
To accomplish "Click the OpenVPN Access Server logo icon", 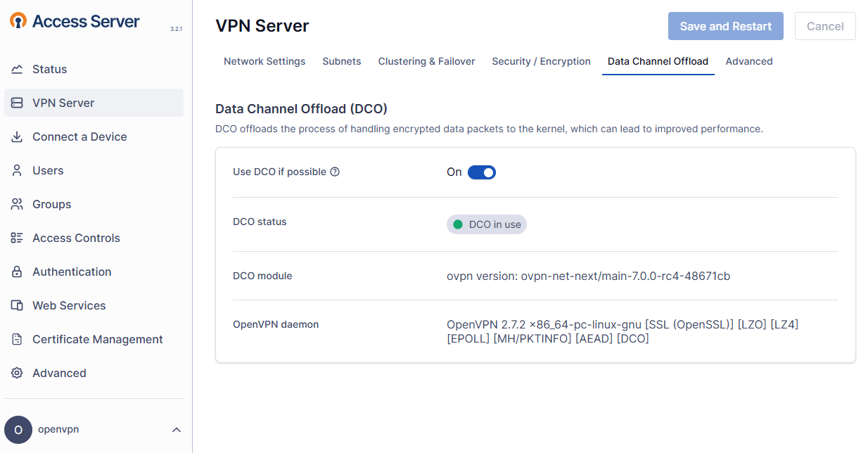I will point(18,21).
